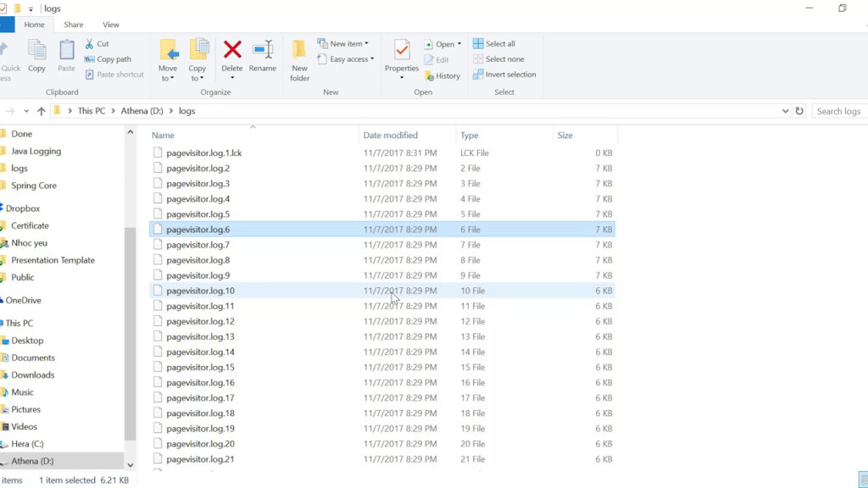Select Spring Core folder in navigation pane
Screen dimensions: 868x488
(34, 186)
